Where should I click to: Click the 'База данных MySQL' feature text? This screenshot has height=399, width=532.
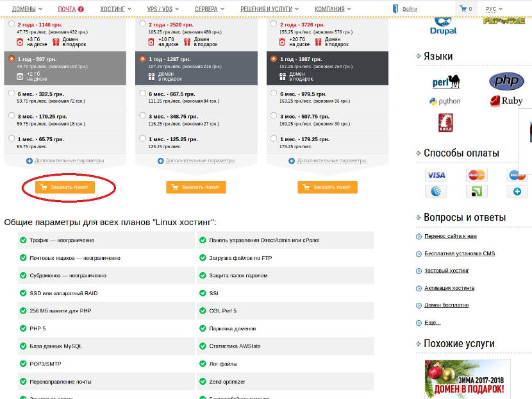click(56, 346)
